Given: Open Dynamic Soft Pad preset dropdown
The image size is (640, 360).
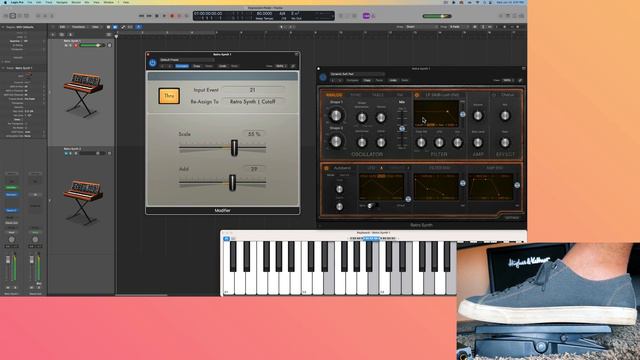Looking at the screenshot, I should pos(357,74).
